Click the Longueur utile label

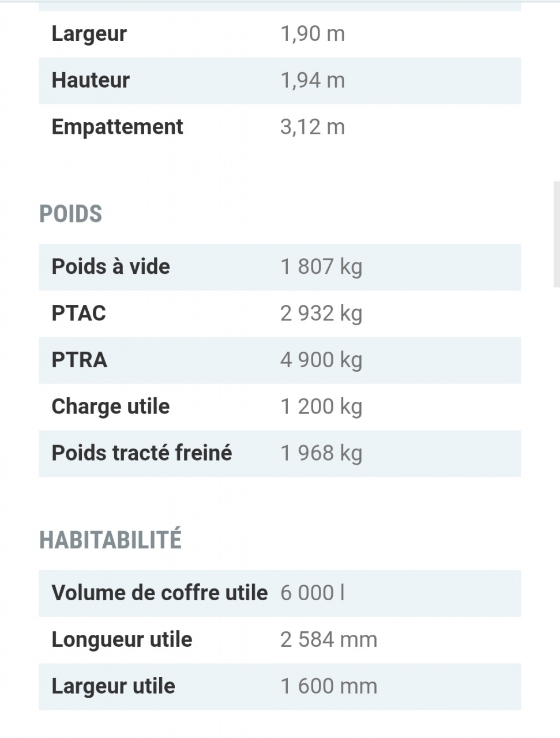(x=122, y=640)
